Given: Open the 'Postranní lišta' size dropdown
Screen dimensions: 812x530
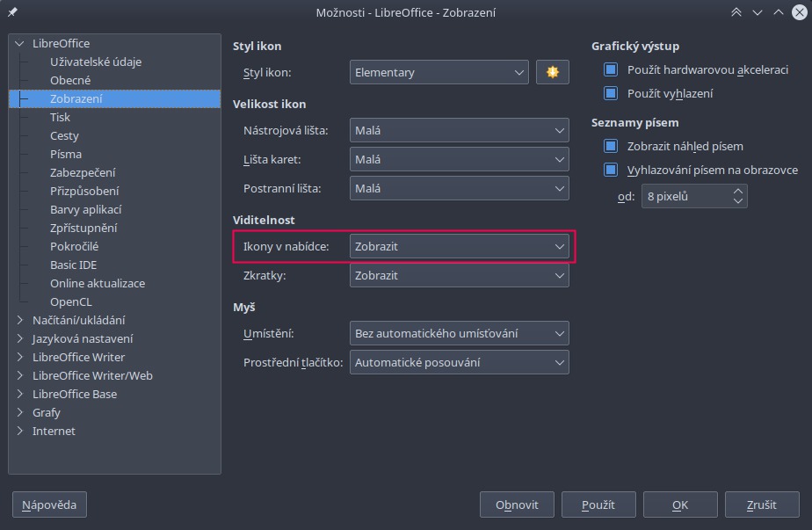Looking at the screenshot, I should click(459, 188).
